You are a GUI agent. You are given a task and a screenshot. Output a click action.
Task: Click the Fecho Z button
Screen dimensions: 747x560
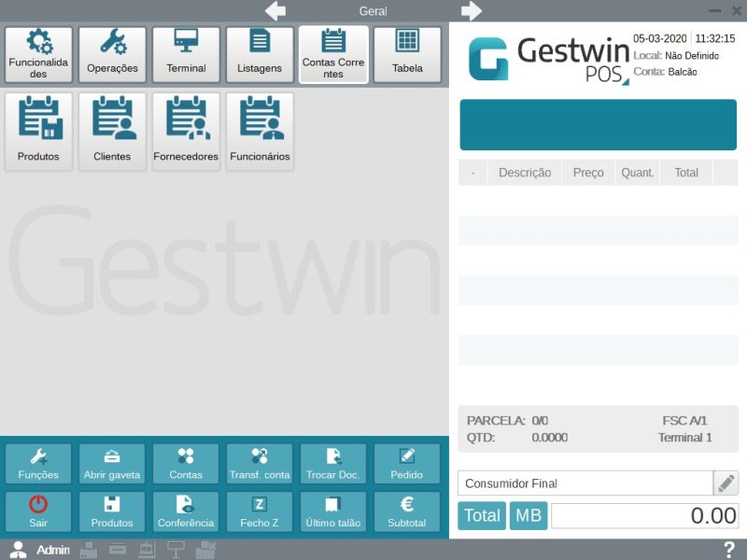tap(260, 511)
